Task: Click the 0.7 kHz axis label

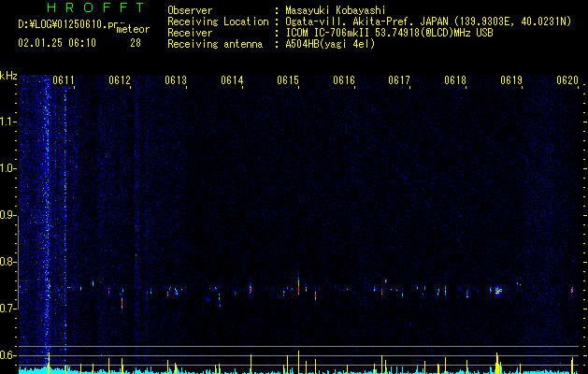Action: (x=8, y=309)
